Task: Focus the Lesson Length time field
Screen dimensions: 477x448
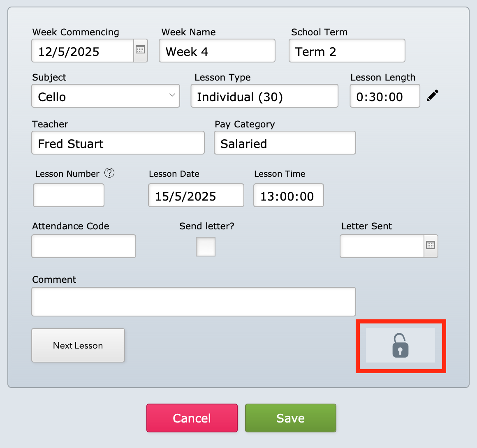Action: click(385, 96)
